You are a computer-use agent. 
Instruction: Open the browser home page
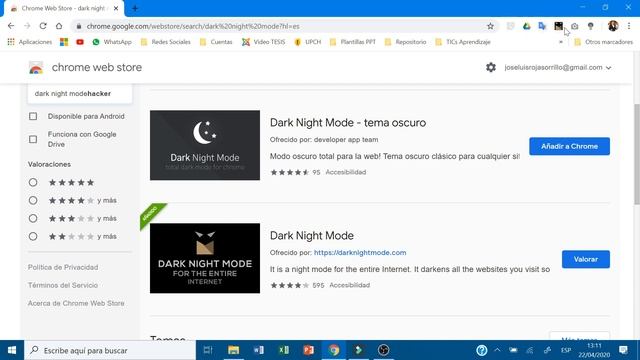point(59,26)
